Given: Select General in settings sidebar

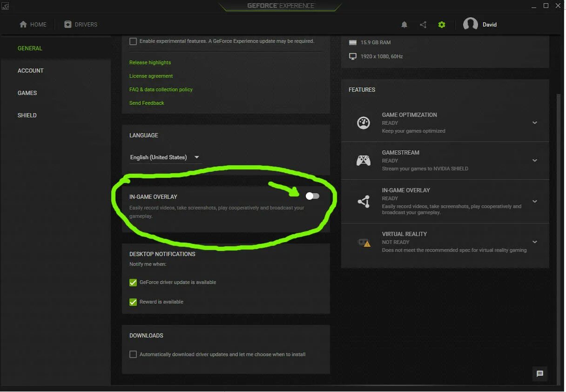Looking at the screenshot, I should pos(30,48).
